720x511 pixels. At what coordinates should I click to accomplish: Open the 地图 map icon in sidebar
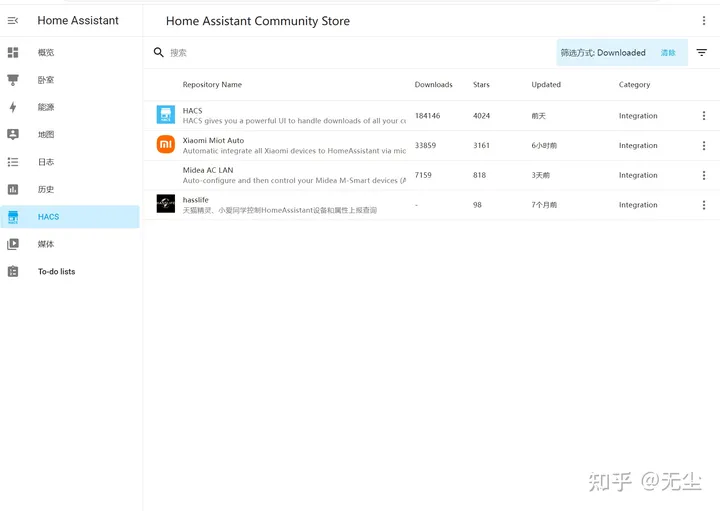pyautogui.click(x=13, y=134)
